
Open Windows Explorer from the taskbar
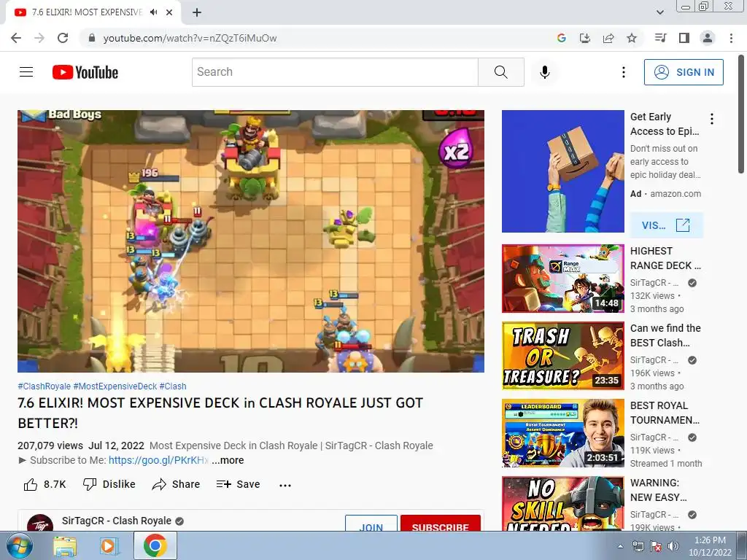[x=65, y=546]
